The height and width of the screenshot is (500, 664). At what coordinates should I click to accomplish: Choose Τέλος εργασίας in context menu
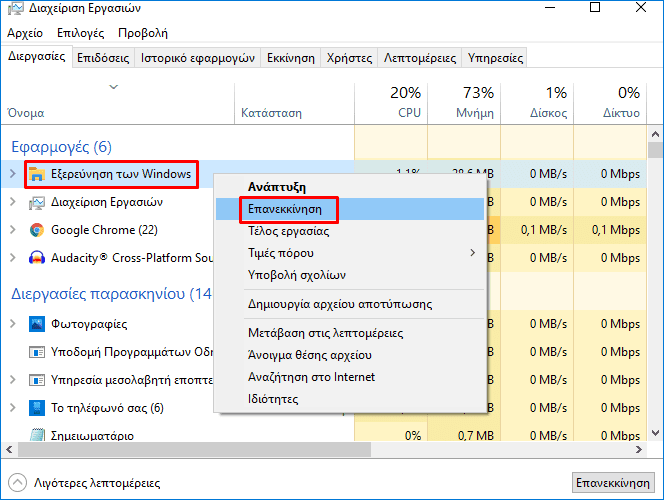click(x=350, y=231)
